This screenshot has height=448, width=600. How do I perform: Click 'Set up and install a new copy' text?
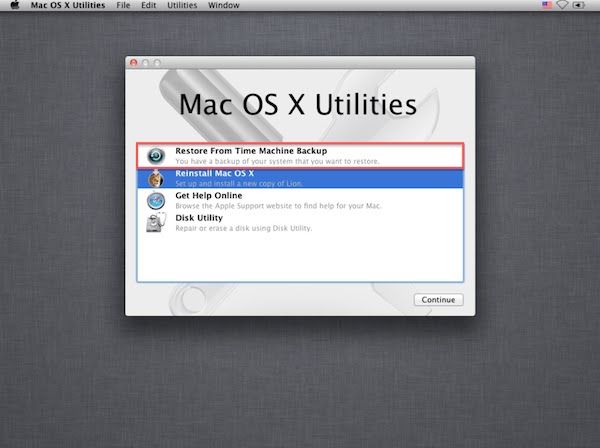[x=239, y=183]
